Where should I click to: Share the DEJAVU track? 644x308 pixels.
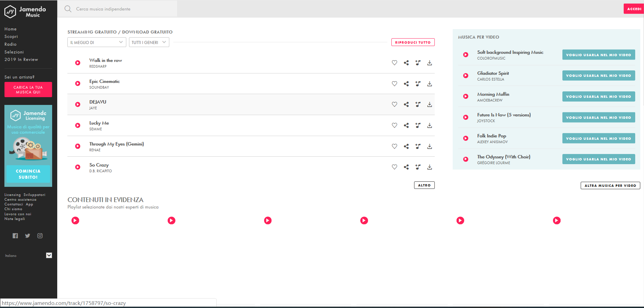406,104
